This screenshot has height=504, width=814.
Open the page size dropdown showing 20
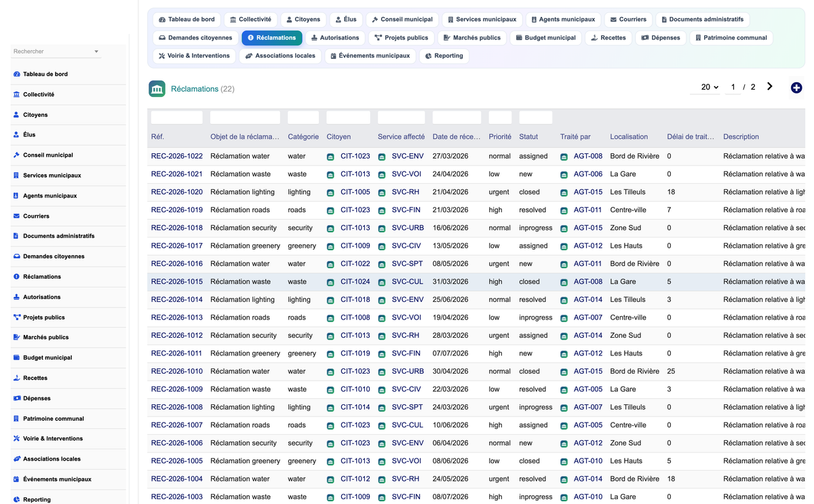pyautogui.click(x=705, y=87)
